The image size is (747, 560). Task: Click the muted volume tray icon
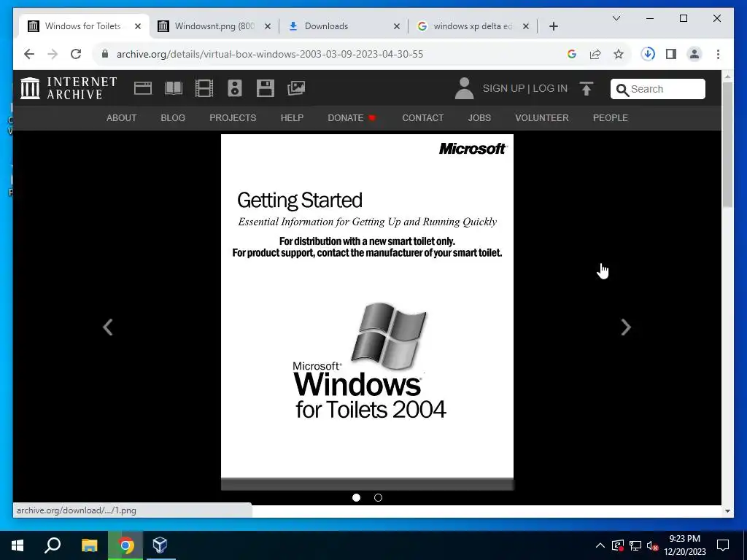coord(652,545)
